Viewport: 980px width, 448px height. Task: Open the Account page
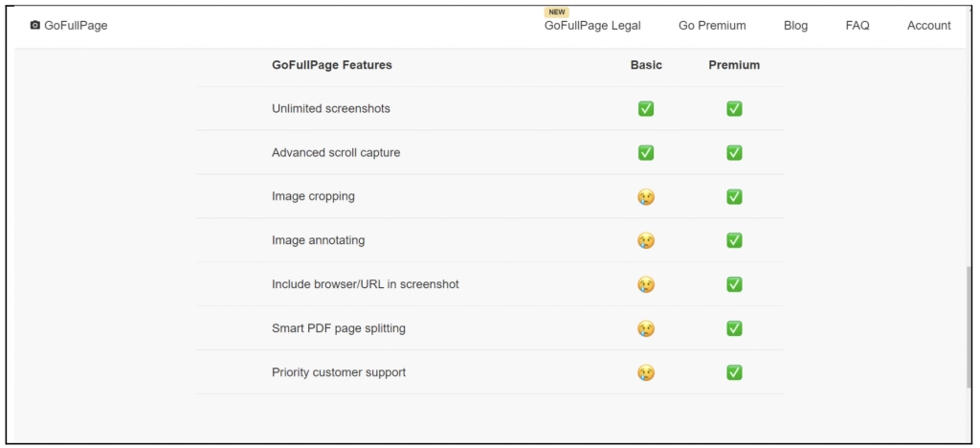(928, 26)
